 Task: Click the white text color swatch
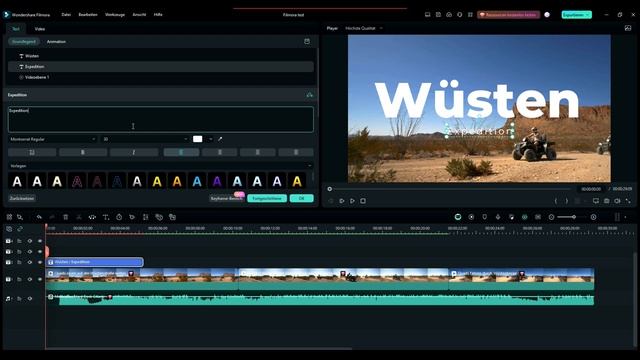tap(198, 139)
